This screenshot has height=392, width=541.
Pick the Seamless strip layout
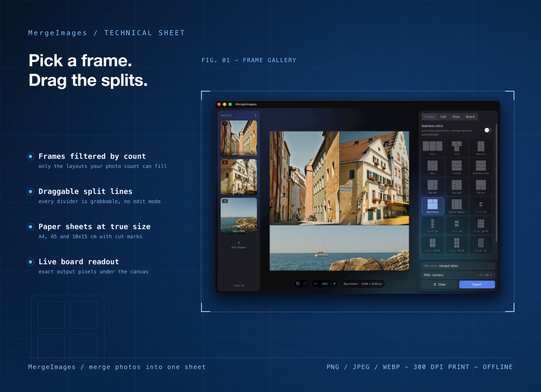tap(481, 167)
